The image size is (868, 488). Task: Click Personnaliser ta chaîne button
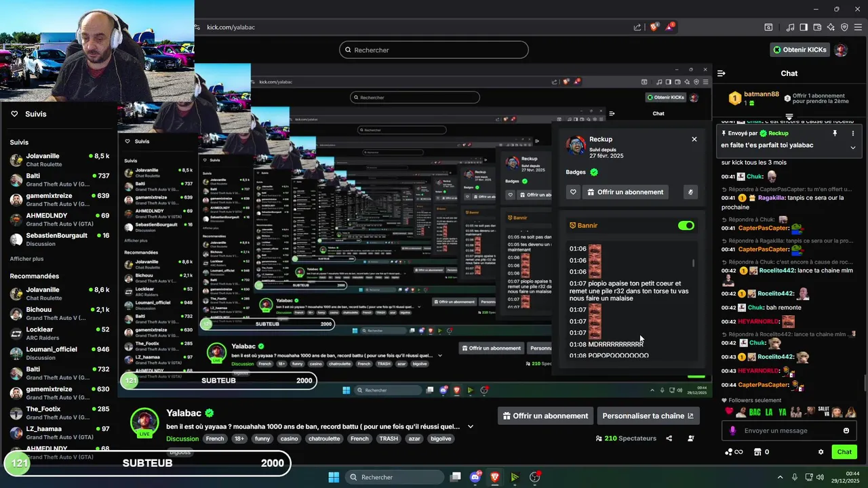(x=648, y=416)
